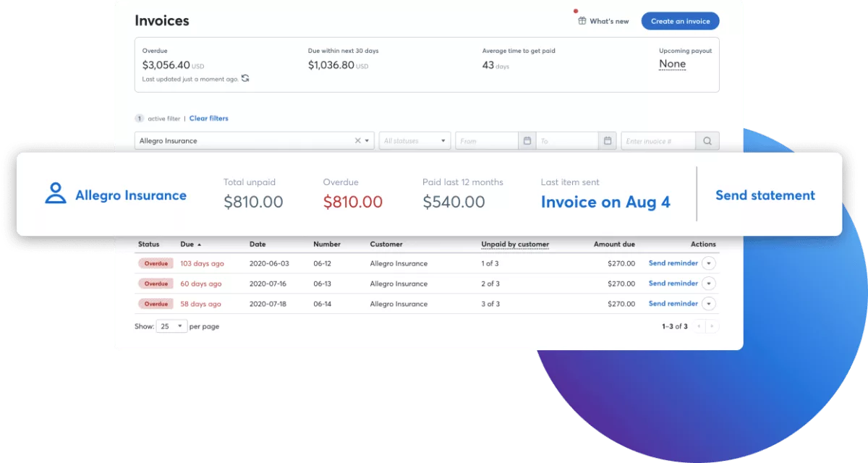The width and height of the screenshot is (868, 463).
Task: Open the All statuses dropdown
Action: tap(415, 141)
